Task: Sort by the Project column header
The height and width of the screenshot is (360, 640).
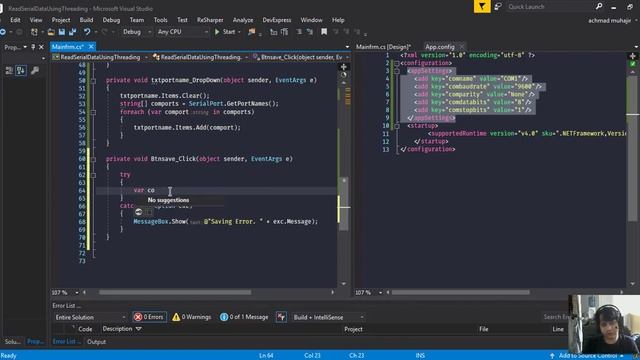Action: point(353,329)
